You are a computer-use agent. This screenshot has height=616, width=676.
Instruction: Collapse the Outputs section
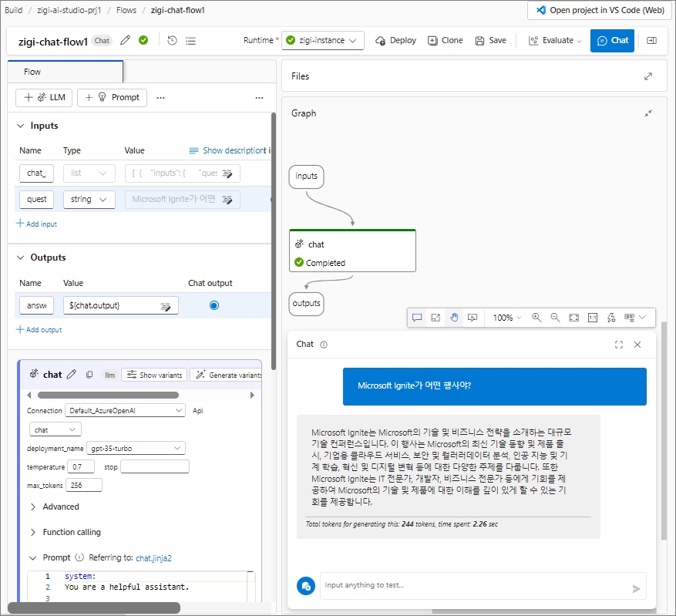[20, 258]
